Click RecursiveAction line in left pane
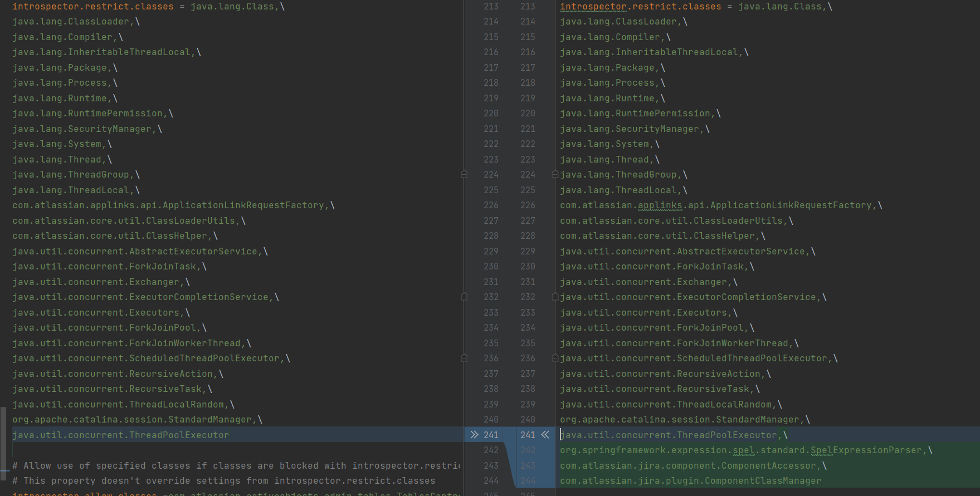The width and height of the screenshot is (980, 496). coord(118,374)
